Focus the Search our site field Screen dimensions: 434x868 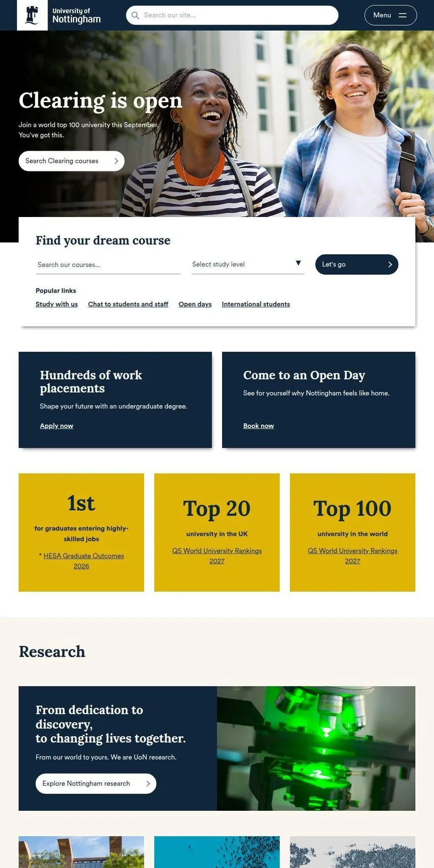pos(232,15)
